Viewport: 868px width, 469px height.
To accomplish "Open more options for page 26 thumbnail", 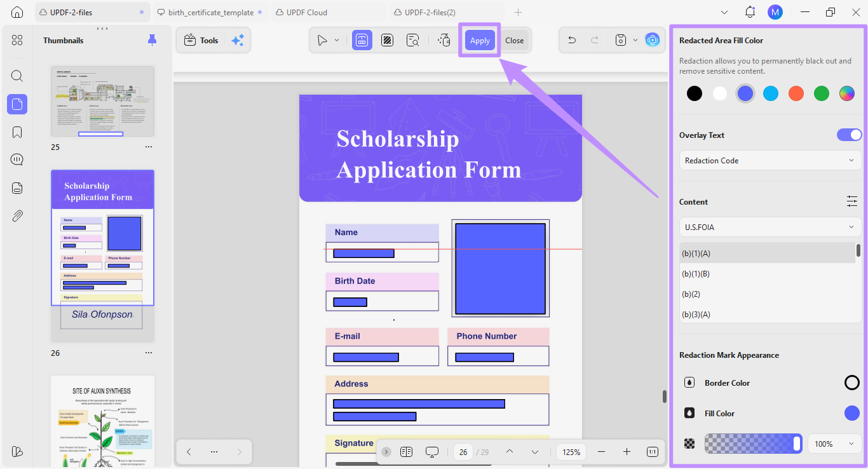I will tap(148, 353).
